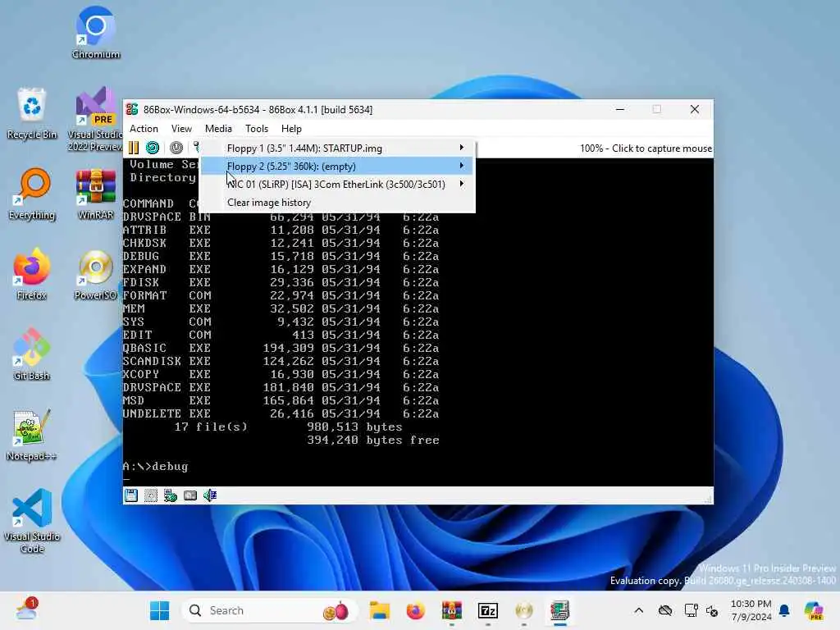Open WinRAR desktop shortcut

point(96,194)
